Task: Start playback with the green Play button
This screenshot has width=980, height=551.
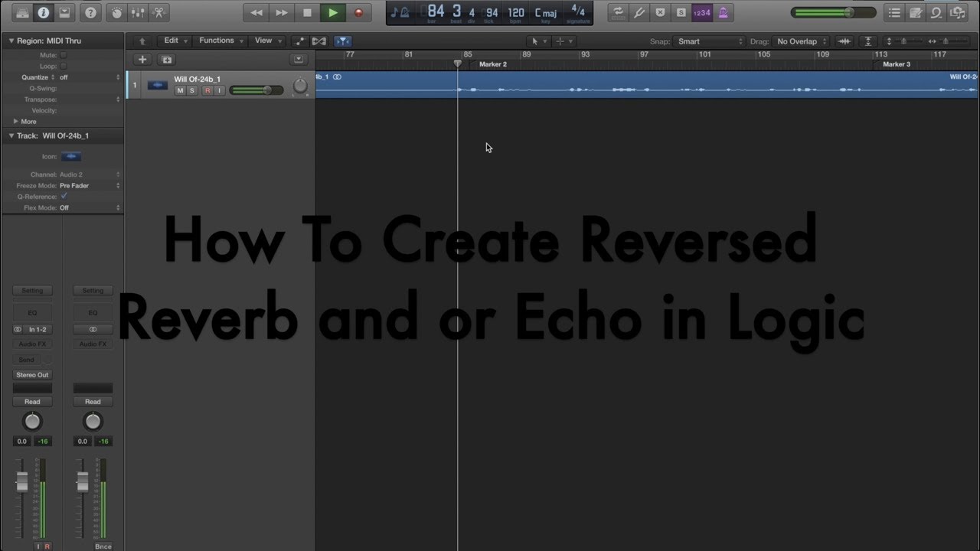Action: 332,12
